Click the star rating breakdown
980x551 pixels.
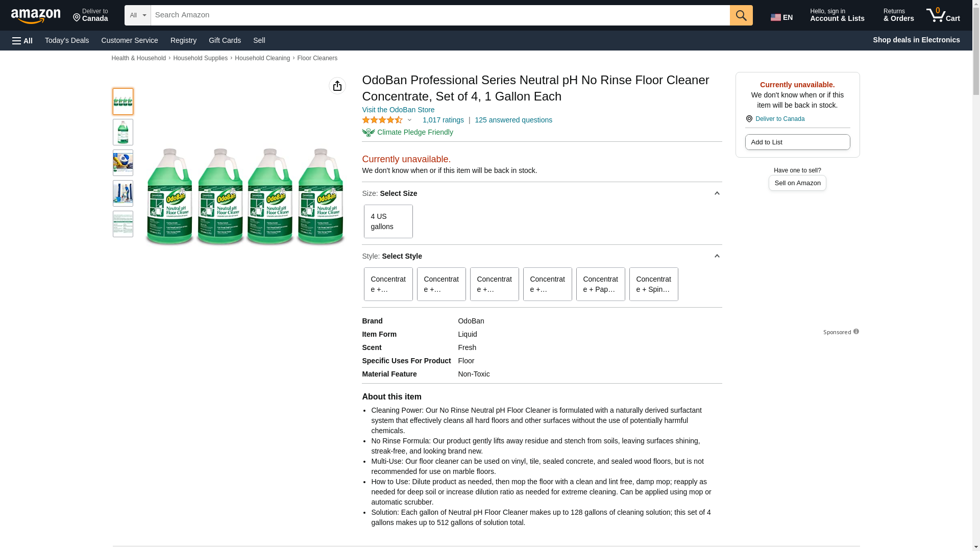386,120
